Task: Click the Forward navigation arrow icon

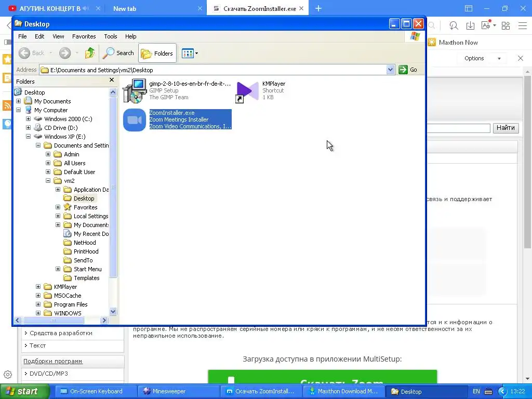Action: click(x=65, y=53)
